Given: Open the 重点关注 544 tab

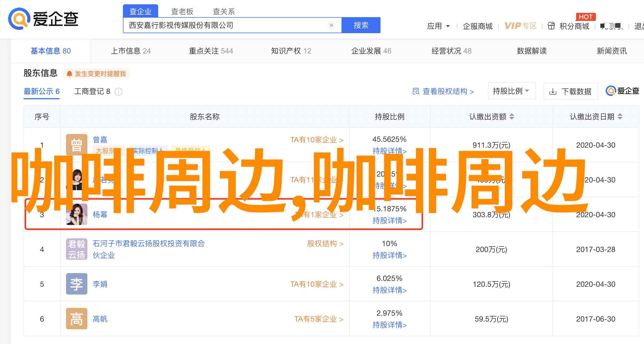Looking at the screenshot, I should coord(211,51).
